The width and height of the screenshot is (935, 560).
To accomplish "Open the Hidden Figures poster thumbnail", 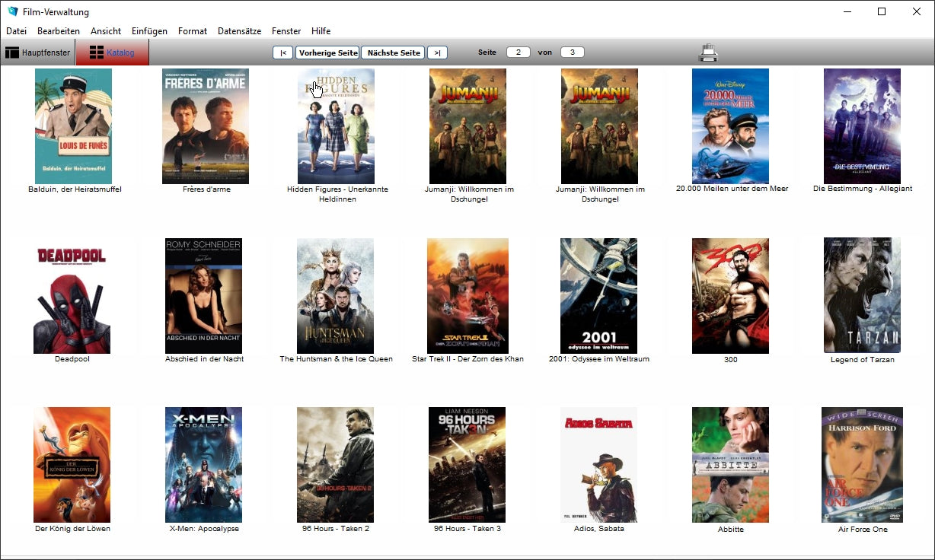I will pos(336,126).
